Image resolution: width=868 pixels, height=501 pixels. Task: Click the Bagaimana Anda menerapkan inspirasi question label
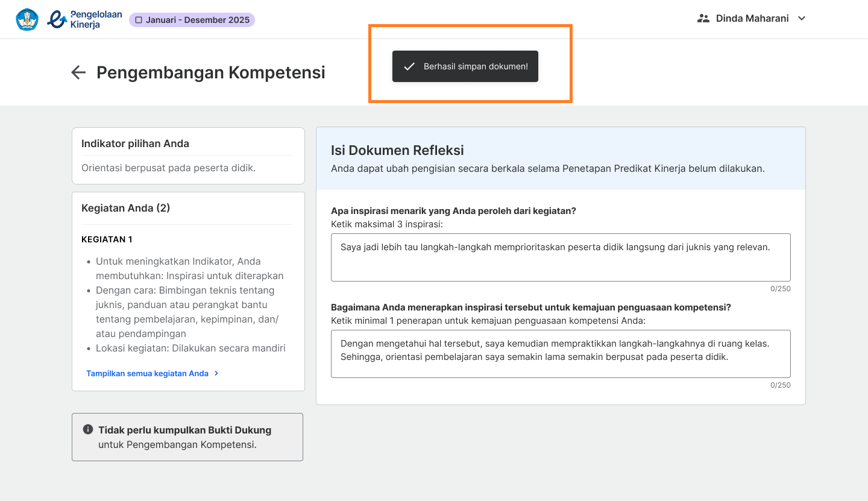pos(531,307)
